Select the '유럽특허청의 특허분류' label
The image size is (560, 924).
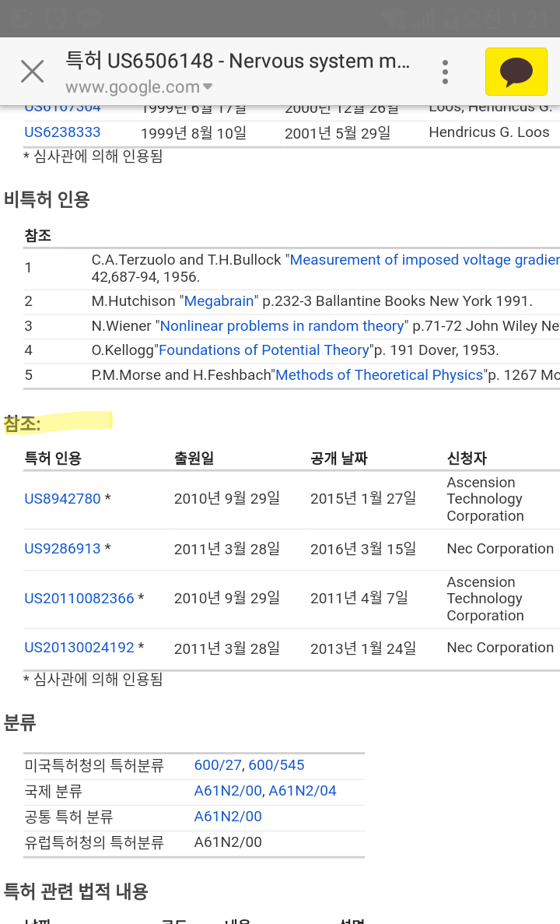pyautogui.click(x=94, y=843)
